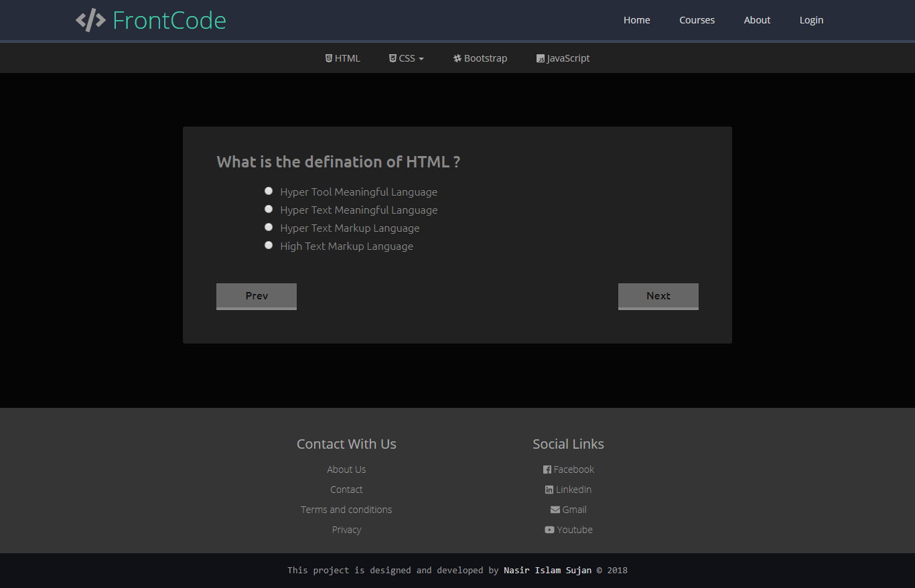The image size is (915, 588).
Task: Advance to the next question with Next
Action: point(658,296)
